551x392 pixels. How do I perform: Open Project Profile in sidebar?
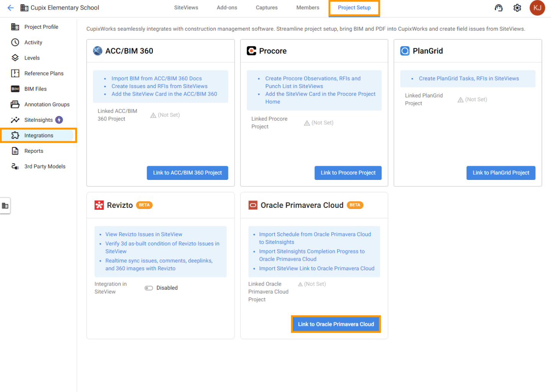click(41, 27)
